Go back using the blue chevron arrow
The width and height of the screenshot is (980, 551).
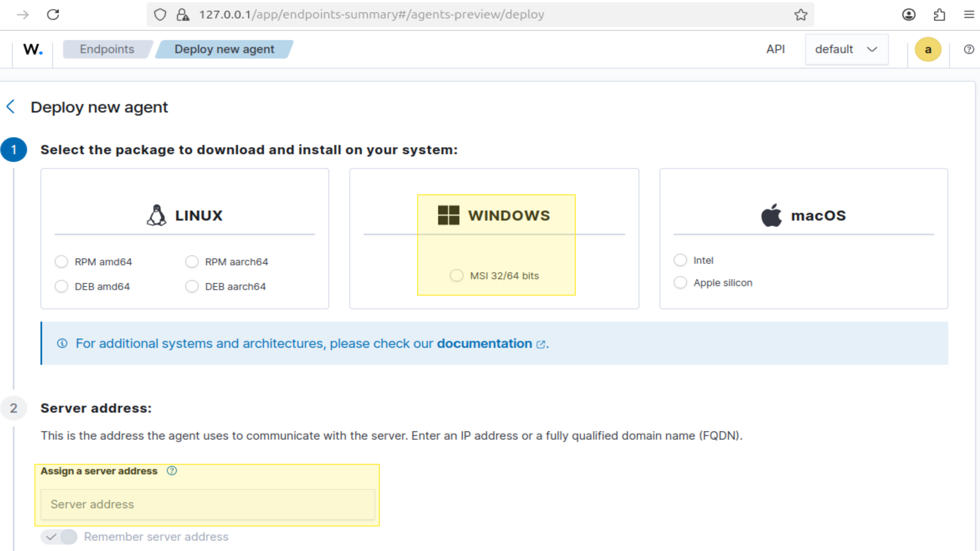click(x=11, y=106)
